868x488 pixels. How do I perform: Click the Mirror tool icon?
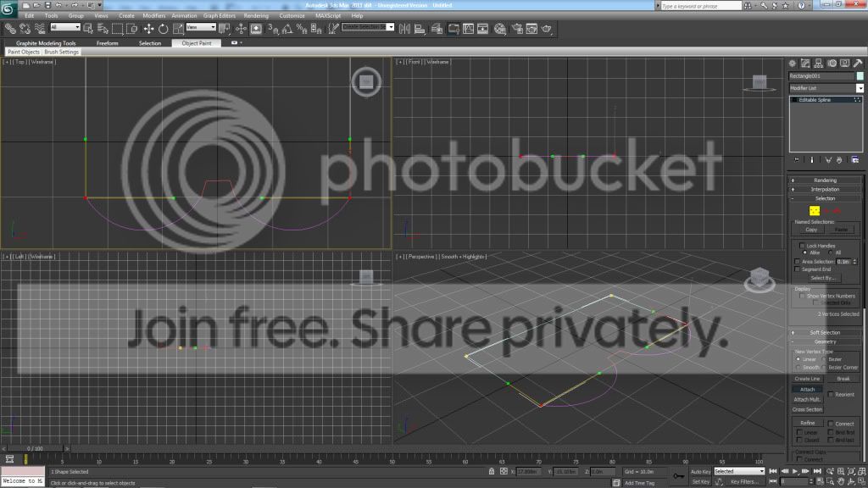tap(404, 29)
